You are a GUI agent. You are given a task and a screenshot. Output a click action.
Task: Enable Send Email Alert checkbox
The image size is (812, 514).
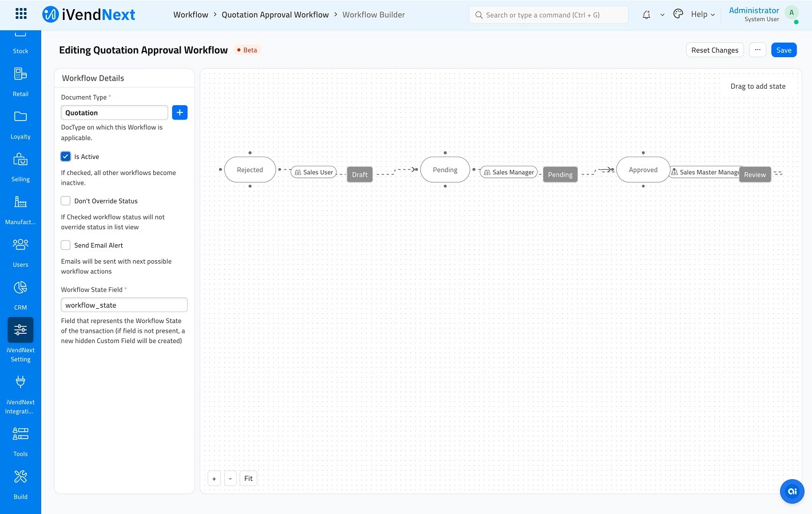coord(66,245)
